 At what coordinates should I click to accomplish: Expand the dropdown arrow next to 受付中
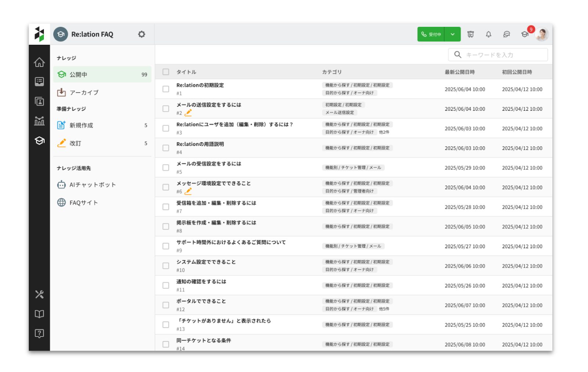point(452,34)
